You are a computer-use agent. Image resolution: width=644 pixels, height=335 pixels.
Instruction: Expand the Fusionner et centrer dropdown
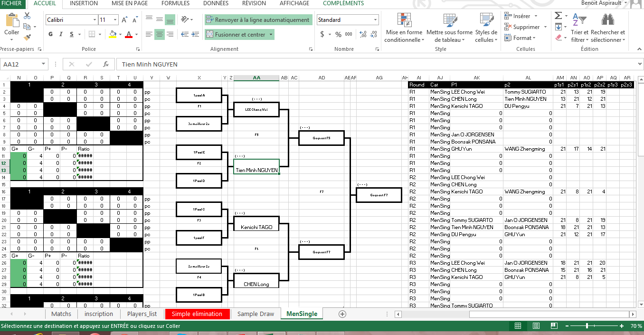pyautogui.click(x=270, y=35)
